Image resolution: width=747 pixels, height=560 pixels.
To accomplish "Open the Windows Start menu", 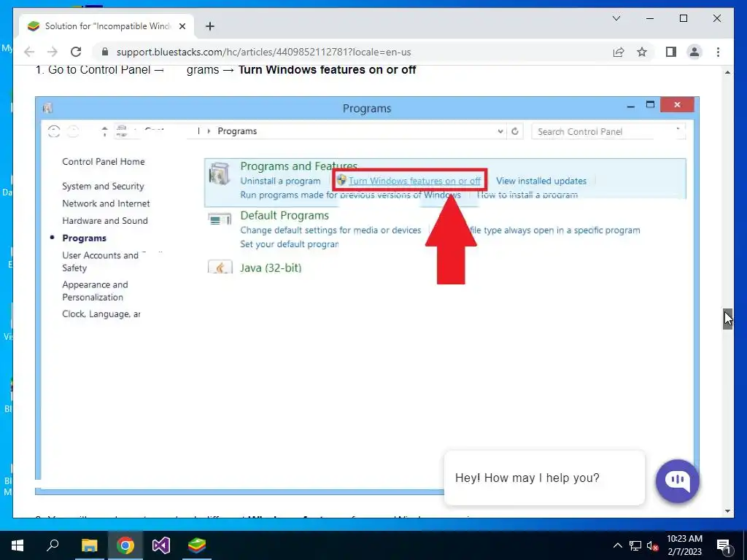I will [x=18, y=545].
